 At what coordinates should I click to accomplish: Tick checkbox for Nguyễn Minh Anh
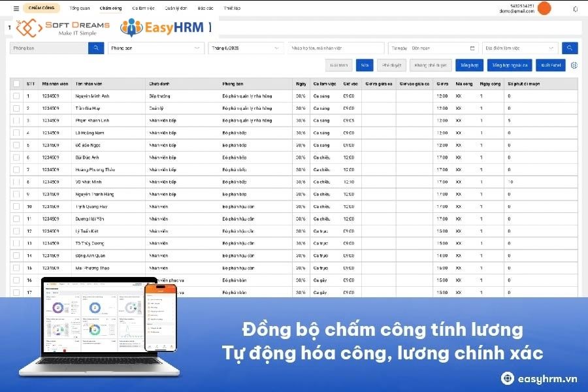[16, 96]
